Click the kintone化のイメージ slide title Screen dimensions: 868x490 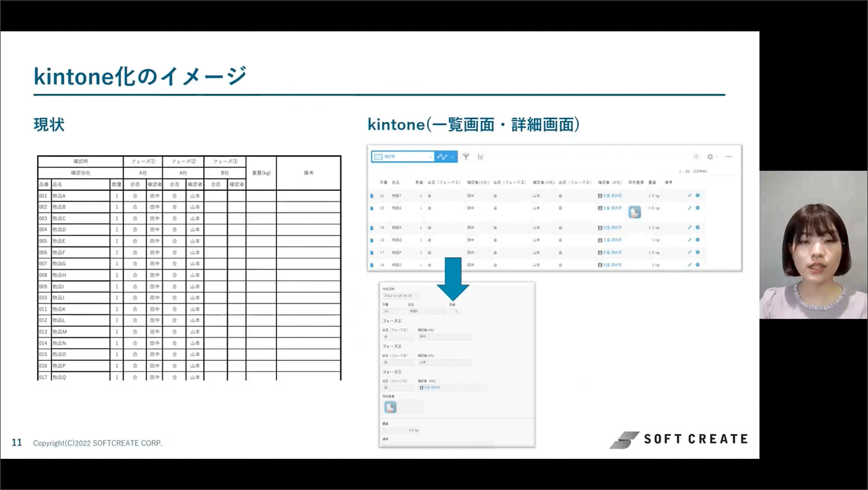[140, 76]
